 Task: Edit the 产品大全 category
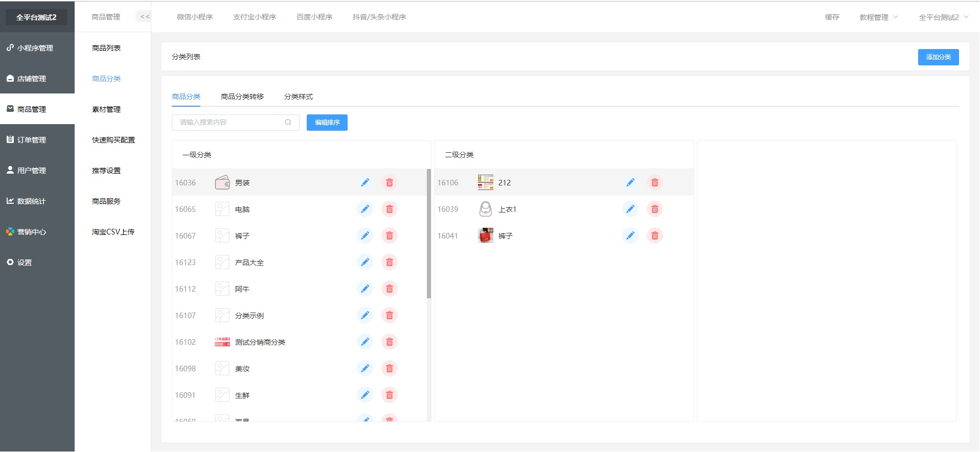[365, 262]
